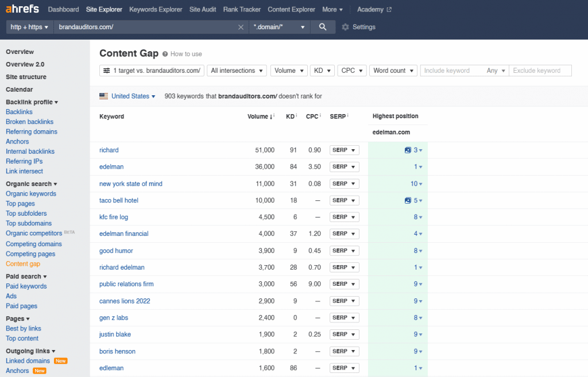Clear the URL field with X icon
The width and height of the screenshot is (588, 377).
(241, 27)
